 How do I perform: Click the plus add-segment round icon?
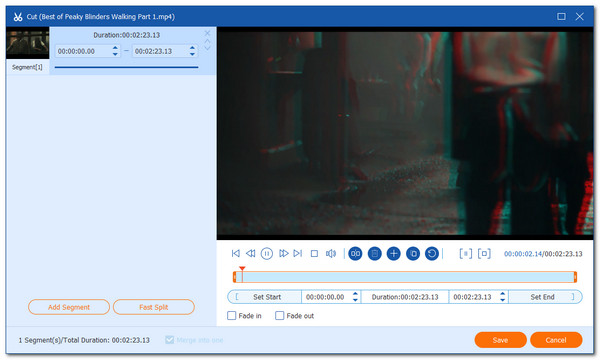(x=393, y=254)
